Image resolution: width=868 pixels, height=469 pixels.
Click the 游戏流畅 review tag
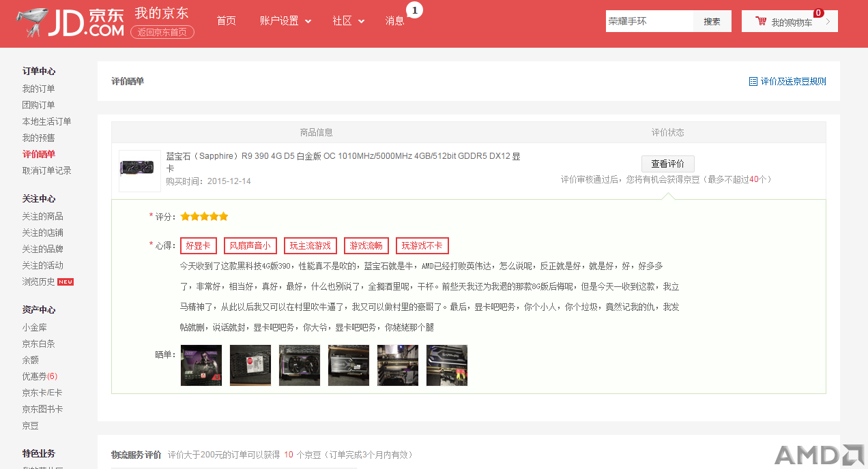point(366,246)
